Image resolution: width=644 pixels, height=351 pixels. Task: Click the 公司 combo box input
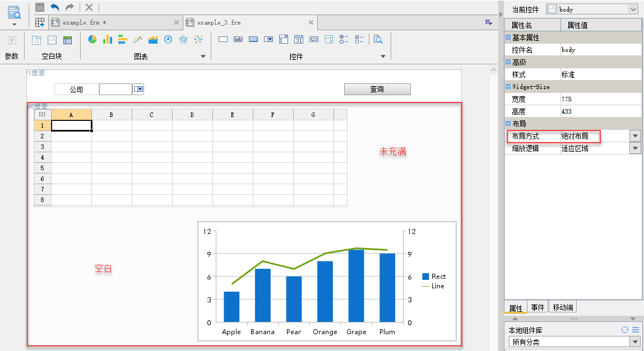point(115,89)
